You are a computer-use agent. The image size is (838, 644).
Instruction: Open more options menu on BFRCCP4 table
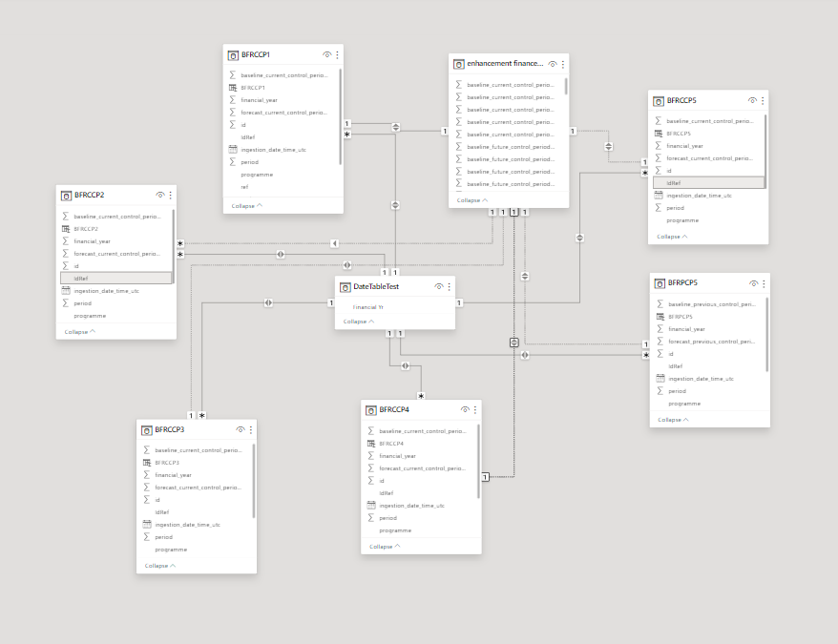click(x=475, y=410)
